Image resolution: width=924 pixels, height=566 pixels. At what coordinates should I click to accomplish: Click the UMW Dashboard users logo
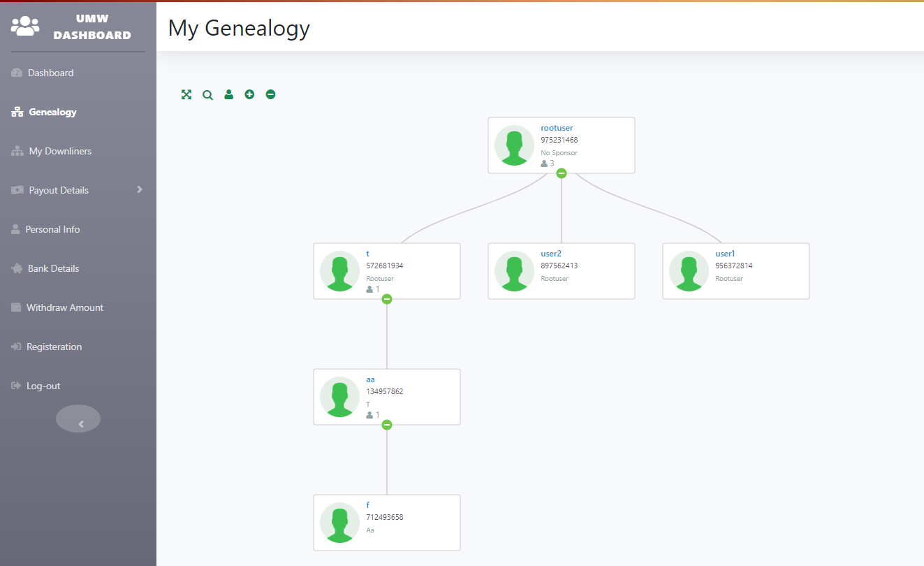click(26, 26)
